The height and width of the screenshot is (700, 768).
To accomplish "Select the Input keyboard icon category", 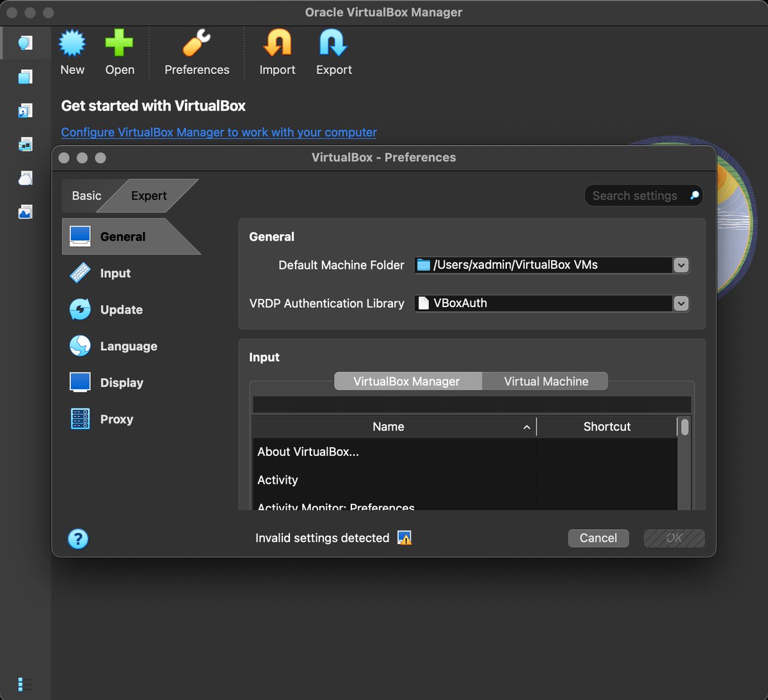I will pyautogui.click(x=81, y=273).
